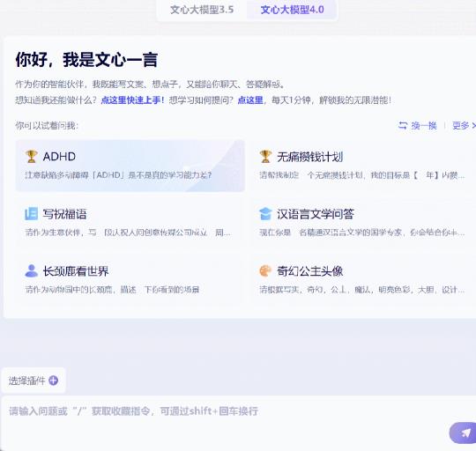Open the 点这里快速上手 link
The height and width of the screenshot is (451, 476).
(x=132, y=100)
